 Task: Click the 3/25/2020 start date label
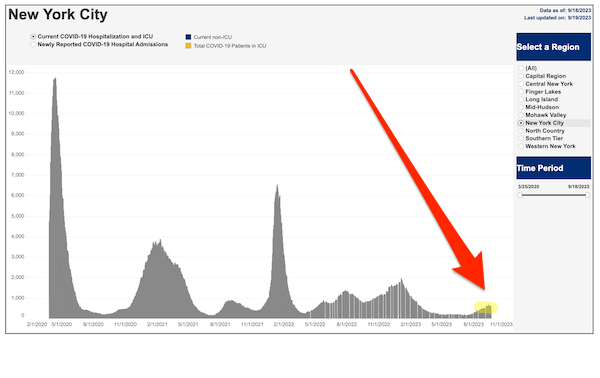528,187
